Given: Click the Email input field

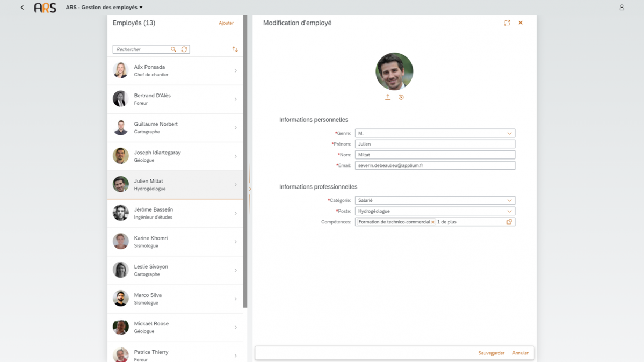Looking at the screenshot, I should [435, 165].
